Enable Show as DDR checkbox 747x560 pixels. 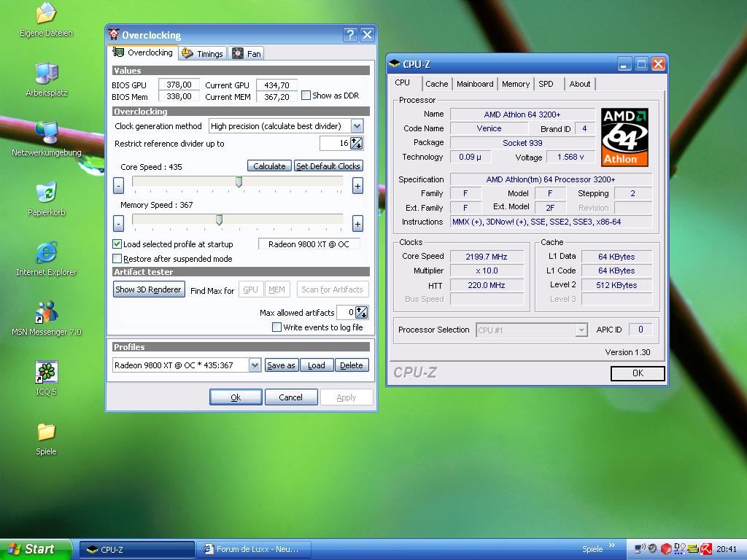point(306,96)
